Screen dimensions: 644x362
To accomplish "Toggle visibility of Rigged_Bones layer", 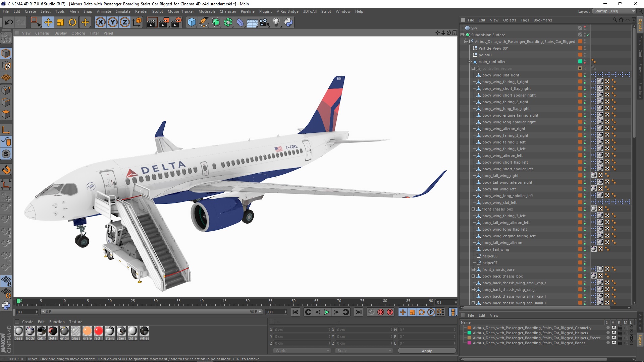I will pos(614,343).
